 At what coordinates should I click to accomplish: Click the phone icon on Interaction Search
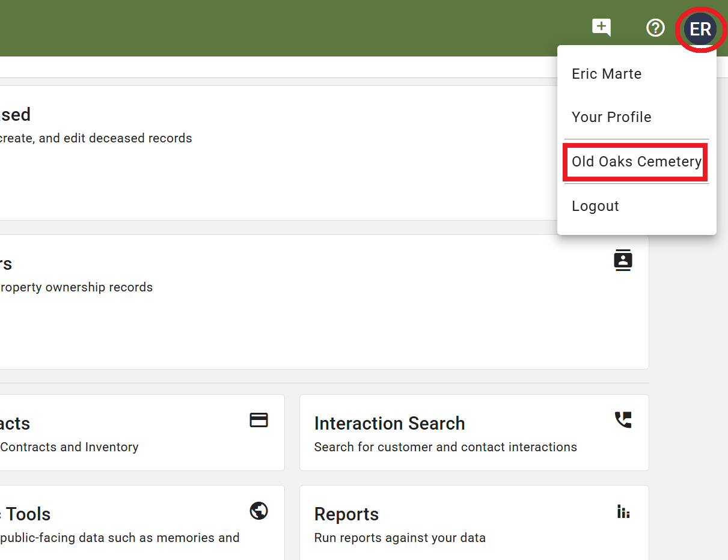point(623,420)
